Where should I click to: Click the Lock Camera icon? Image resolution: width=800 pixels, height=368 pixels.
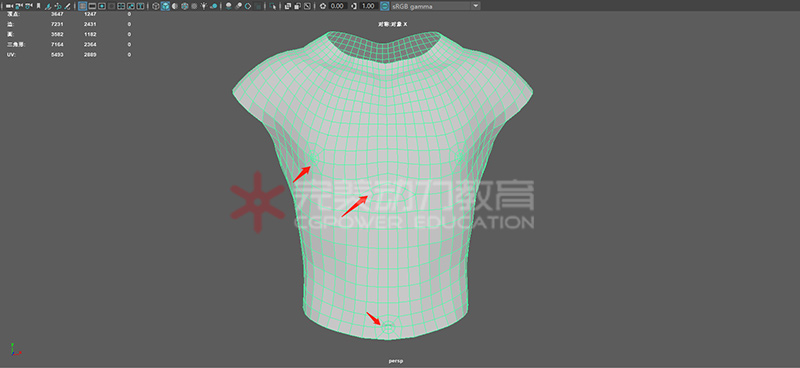pyautogui.click(x=19, y=6)
